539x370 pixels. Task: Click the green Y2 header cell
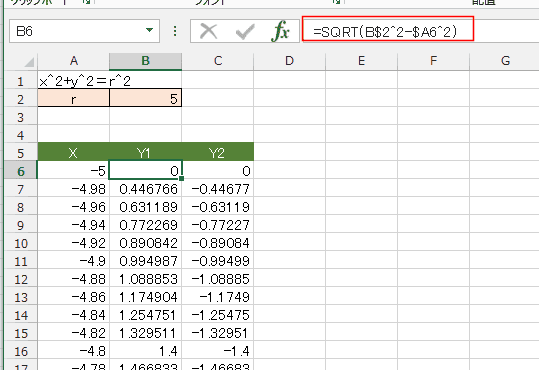click(x=217, y=153)
